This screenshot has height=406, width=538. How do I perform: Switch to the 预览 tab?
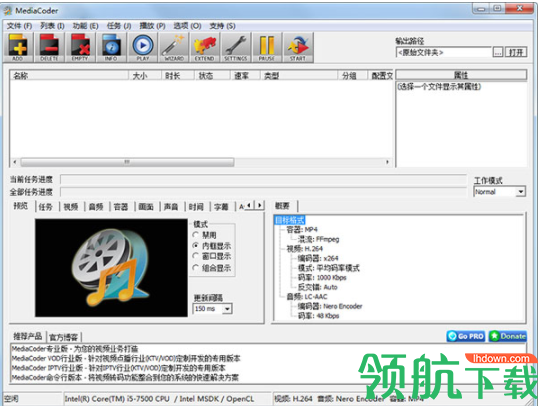point(21,206)
